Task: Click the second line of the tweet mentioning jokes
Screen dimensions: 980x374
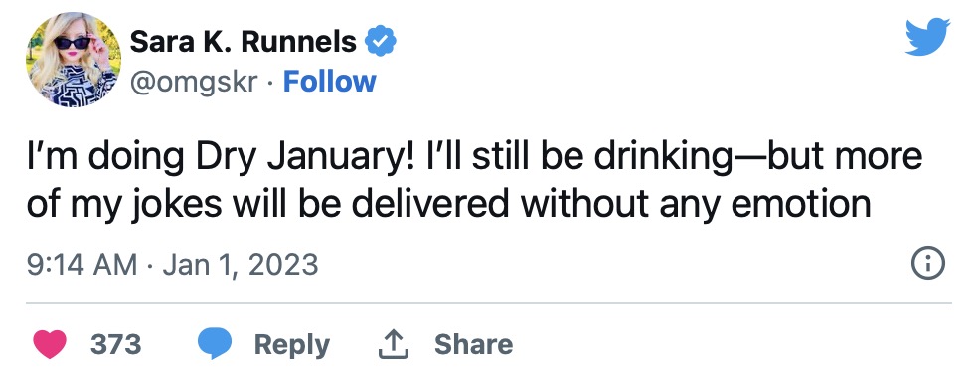Action: [x=448, y=204]
